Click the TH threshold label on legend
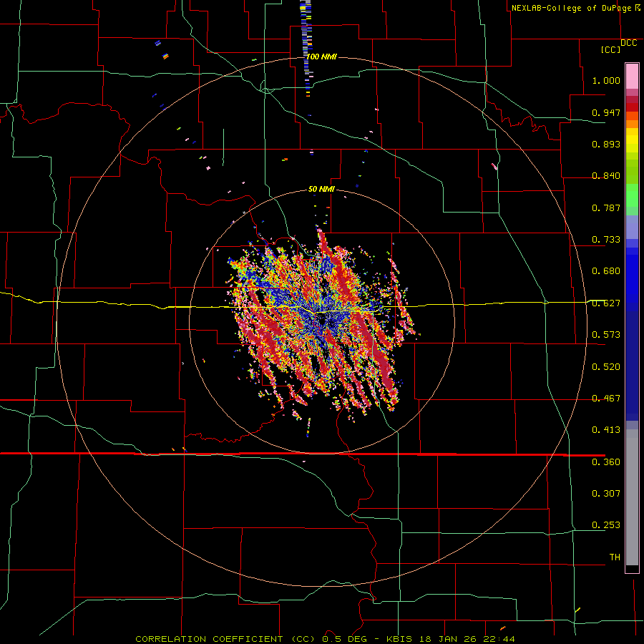644x644 pixels. coord(615,557)
